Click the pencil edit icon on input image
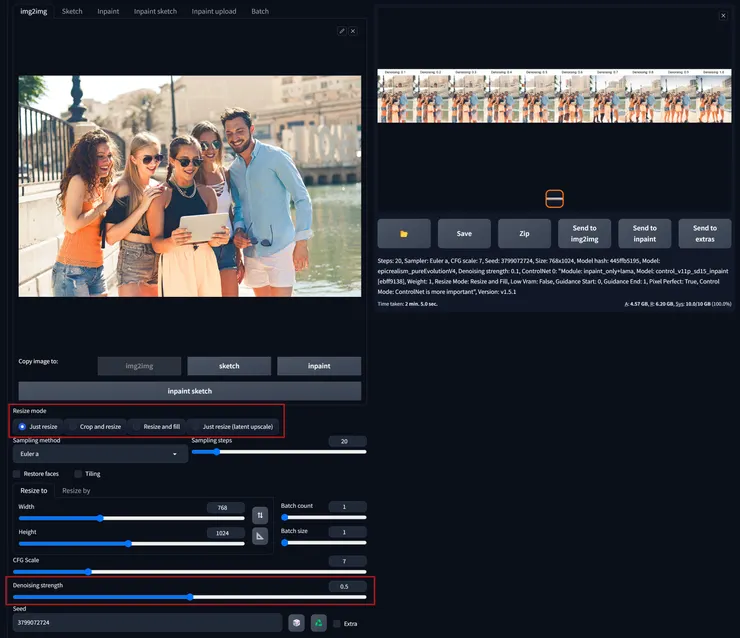The height and width of the screenshot is (638, 740). [x=342, y=31]
